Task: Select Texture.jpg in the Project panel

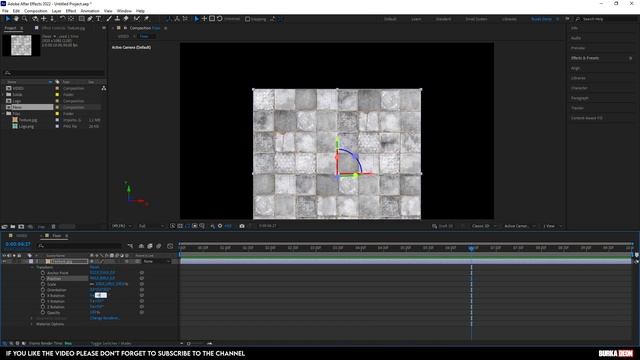Action: point(28,120)
